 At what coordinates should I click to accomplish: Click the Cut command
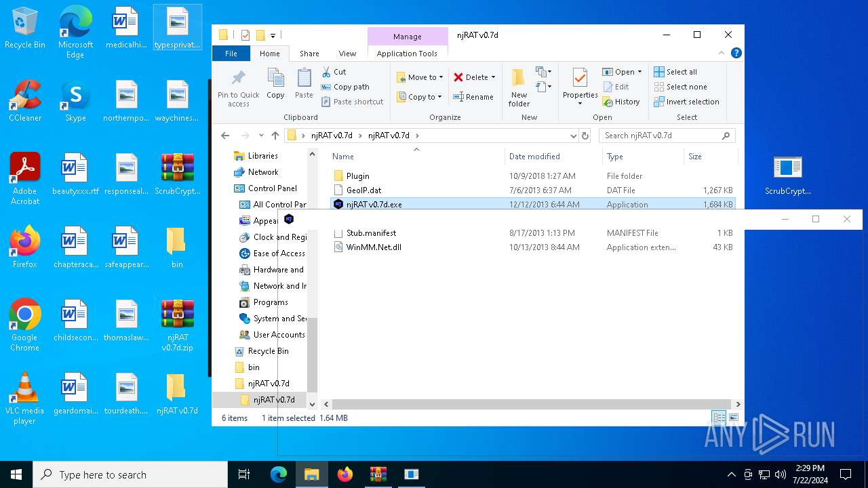point(334,72)
